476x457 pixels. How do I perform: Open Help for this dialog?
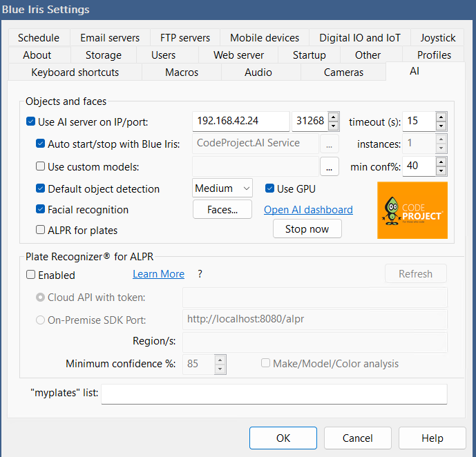pyautogui.click(x=432, y=438)
